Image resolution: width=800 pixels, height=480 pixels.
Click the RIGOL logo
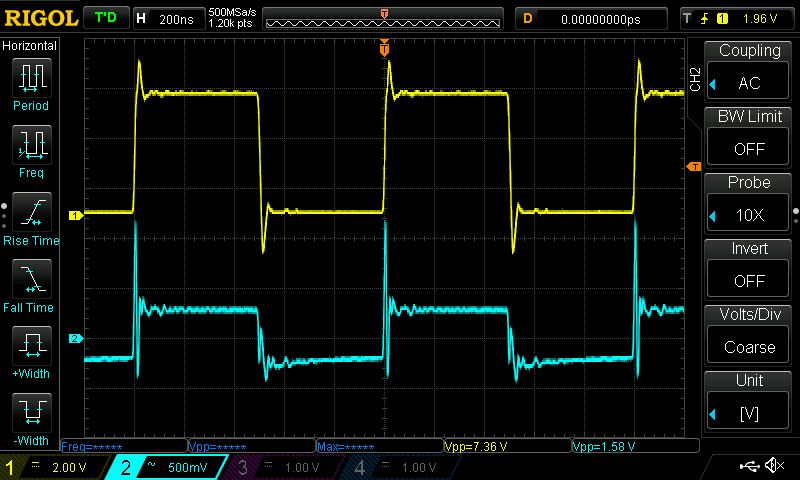pos(41,19)
